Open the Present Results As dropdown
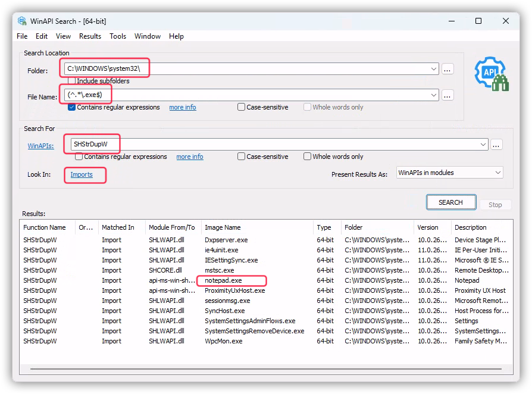This screenshot has width=532, height=394. pos(449,173)
